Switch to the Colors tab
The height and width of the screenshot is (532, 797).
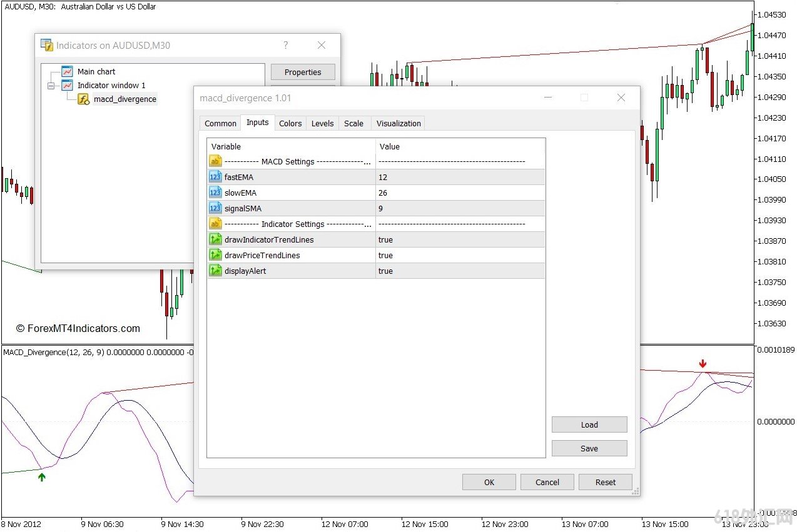(x=290, y=123)
